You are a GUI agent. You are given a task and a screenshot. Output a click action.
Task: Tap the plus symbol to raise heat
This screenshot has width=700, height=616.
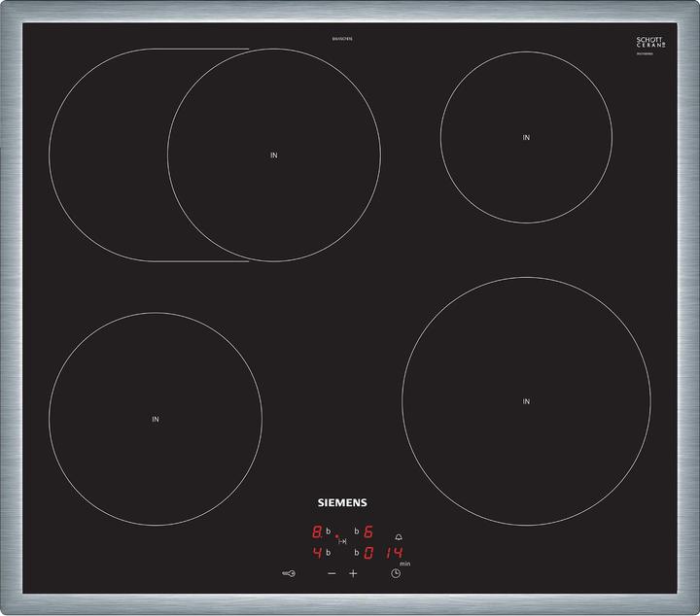(x=353, y=573)
